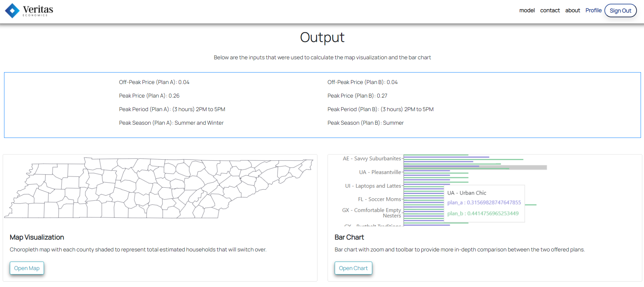Click the inputs explanation sentence under Output
Viewport: 644px width, 287px height.
(322, 58)
